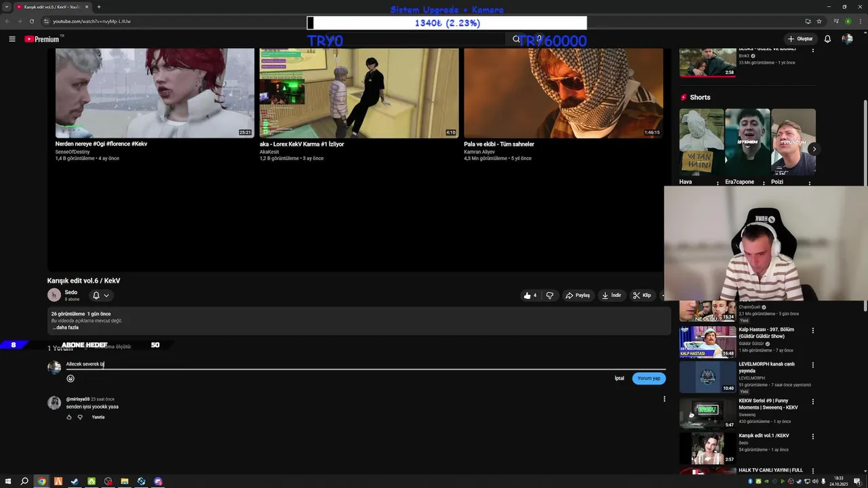Click the Oluştur create button
868x488 pixels.
click(800, 39)
